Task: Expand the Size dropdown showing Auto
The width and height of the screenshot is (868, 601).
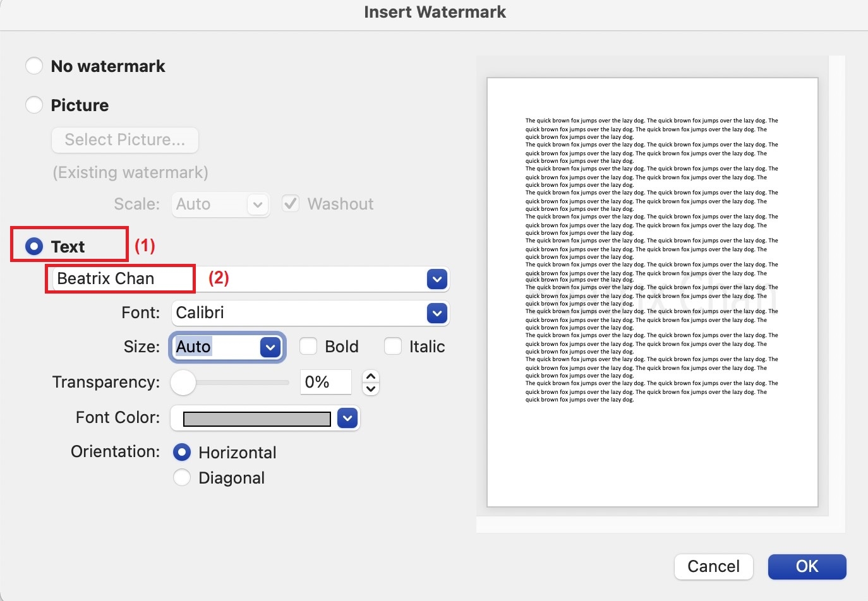Action: 271,347
